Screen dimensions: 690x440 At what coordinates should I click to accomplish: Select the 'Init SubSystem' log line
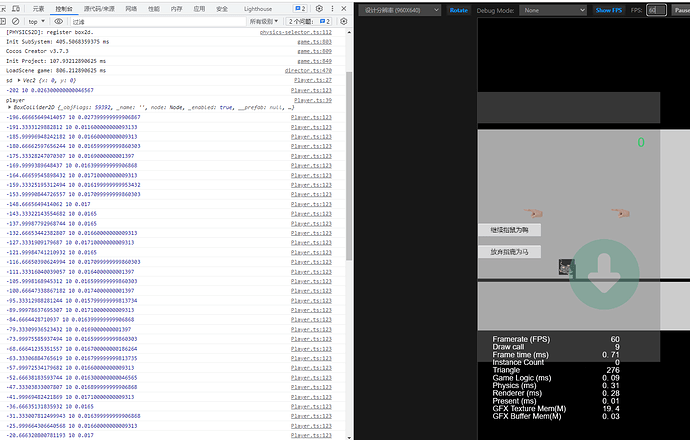click(x=57, y=42)
